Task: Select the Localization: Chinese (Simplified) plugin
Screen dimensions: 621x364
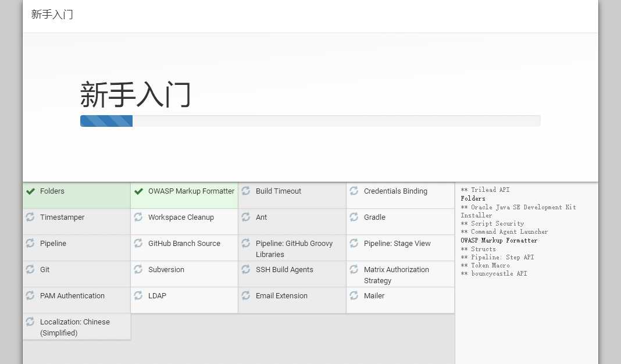Action: (75, 327)
